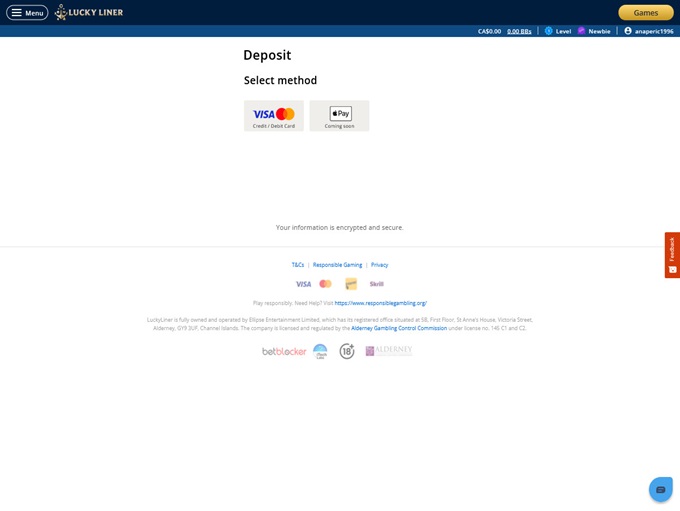Screen dimensions: 680x511
Task: Open Alderney Gambling Control Commission link
Action: (399, 328)
